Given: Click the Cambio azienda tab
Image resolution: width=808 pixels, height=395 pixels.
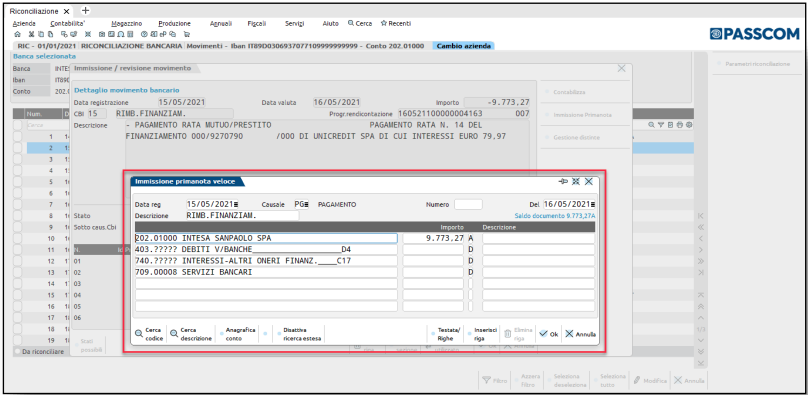Looking at the screenshot, I should click(463, 46).
